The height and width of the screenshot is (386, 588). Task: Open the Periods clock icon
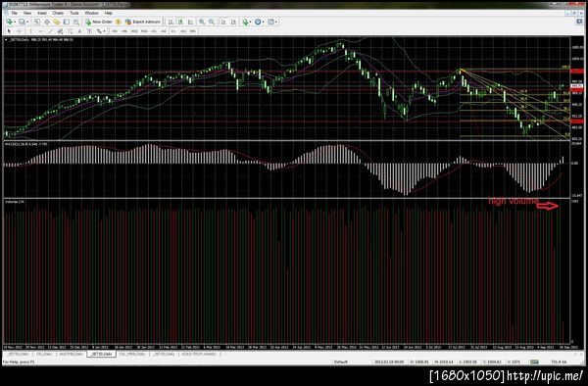(258, 22)
